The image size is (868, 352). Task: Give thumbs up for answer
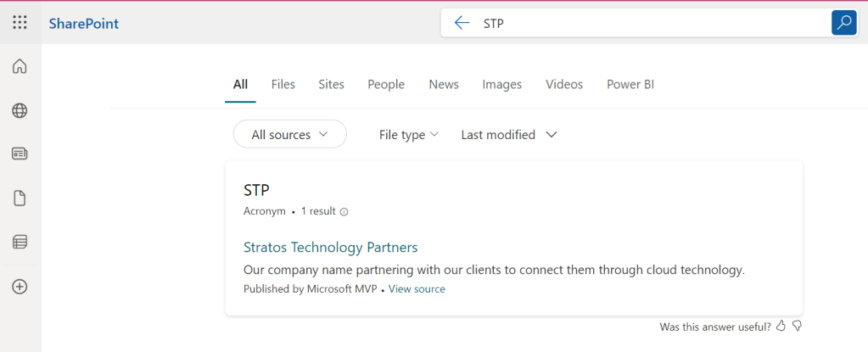pos(781,327)
